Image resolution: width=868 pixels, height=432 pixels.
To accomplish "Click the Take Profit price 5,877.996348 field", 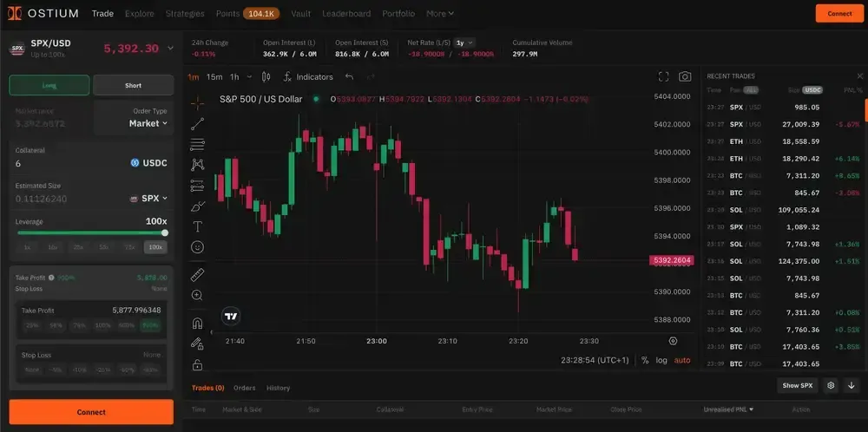I will [136, 311].
